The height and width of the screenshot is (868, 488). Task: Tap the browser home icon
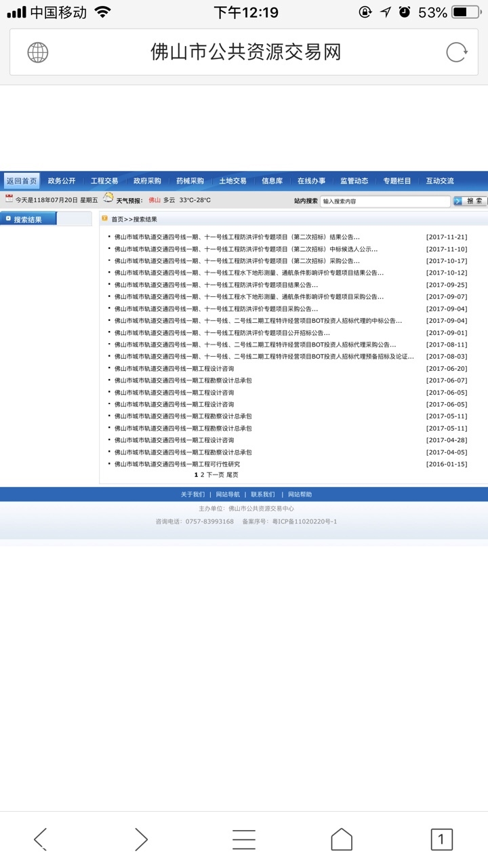click(342, 839)
